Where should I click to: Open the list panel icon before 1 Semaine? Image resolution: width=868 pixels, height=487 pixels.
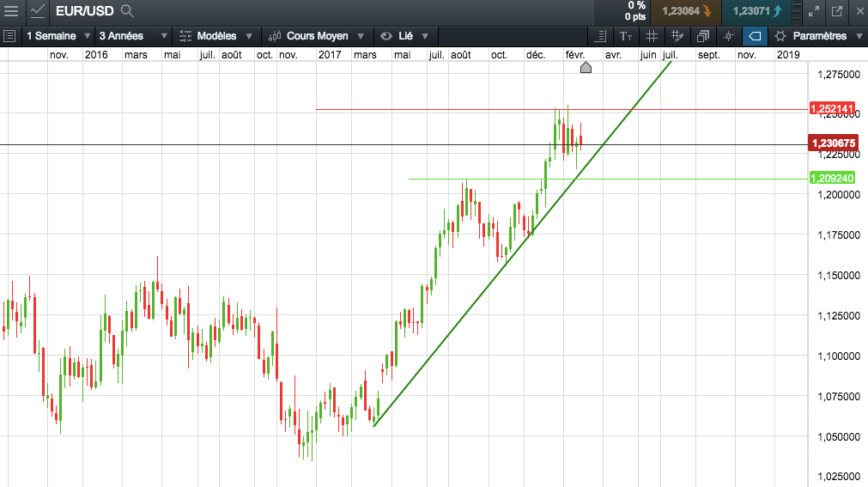coord(9,36)
